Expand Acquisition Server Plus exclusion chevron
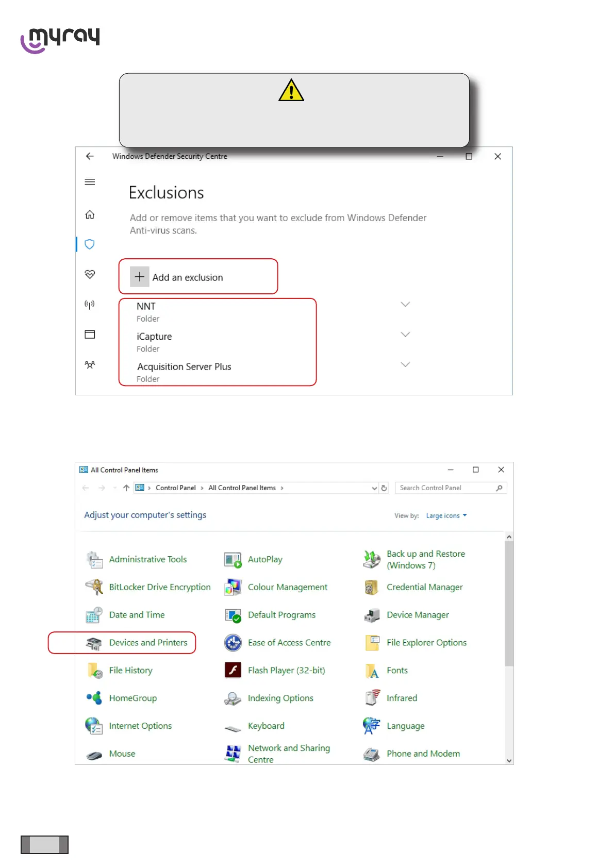 tap(406, 364)
